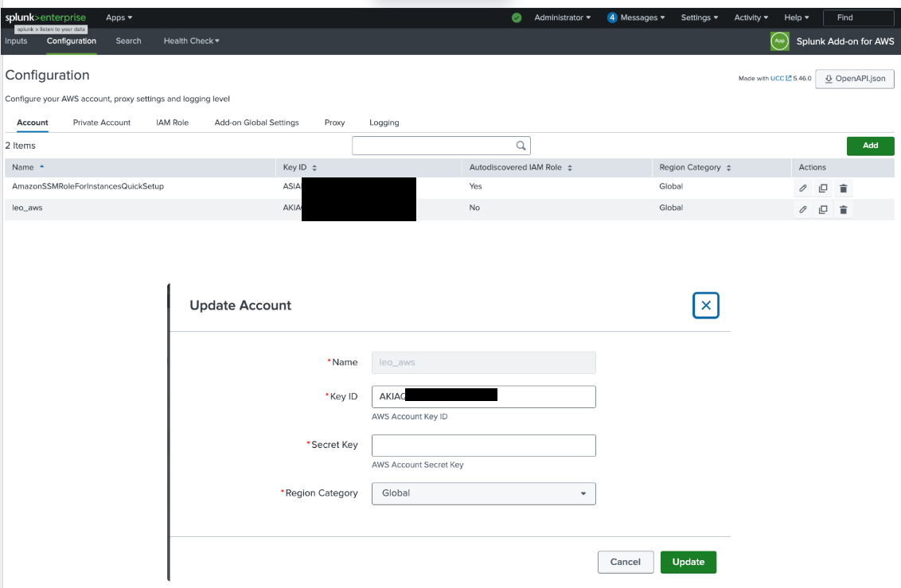
Task: Click inside the Secret Key field
Action: (x=483, y=446)
